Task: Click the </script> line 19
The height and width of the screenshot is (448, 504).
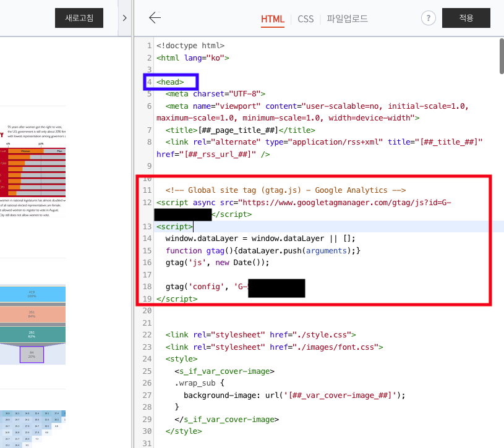Action: pyautogui.click(x=177, y=299)
